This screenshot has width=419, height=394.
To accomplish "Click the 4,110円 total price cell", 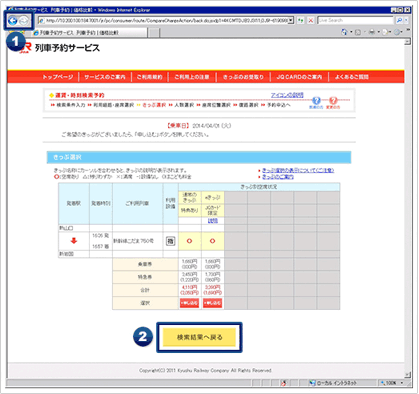I will coord(189,290).
